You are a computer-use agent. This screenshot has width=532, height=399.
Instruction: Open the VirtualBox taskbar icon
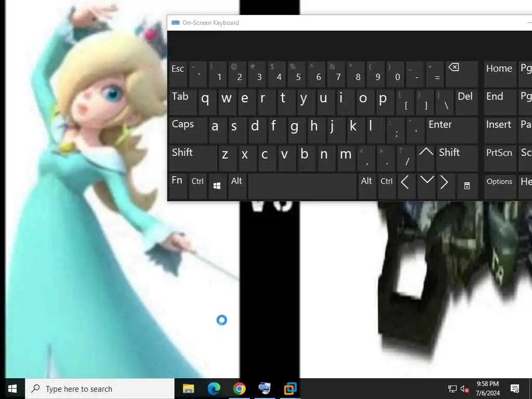tap(290, 389)
